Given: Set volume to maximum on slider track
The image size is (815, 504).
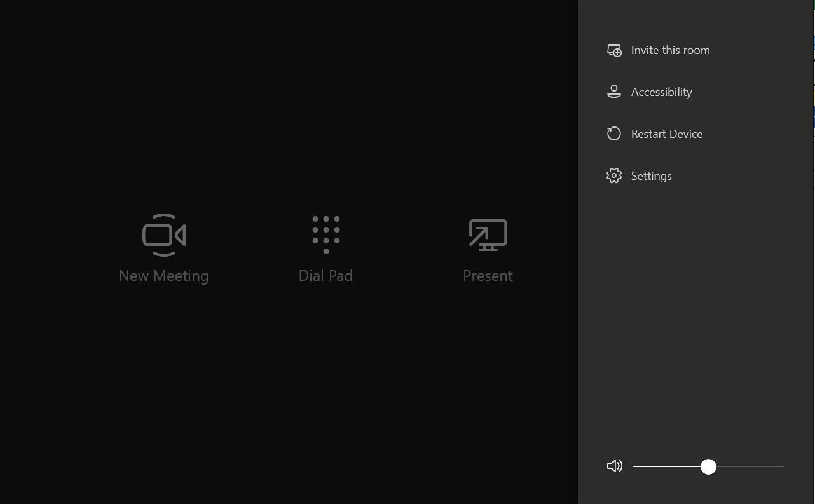Looking at the screenshot, I should pyautogui.click(x=783, y=467).
